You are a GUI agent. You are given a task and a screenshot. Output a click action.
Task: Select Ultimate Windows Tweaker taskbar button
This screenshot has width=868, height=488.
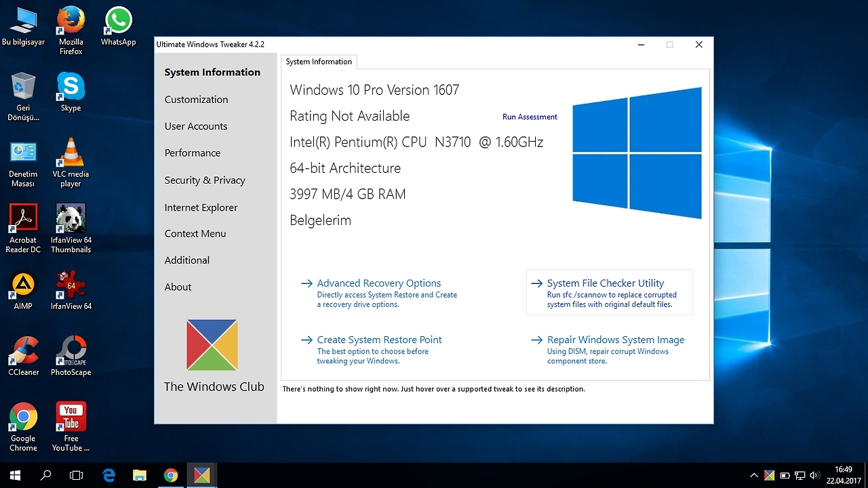(202, 475)
